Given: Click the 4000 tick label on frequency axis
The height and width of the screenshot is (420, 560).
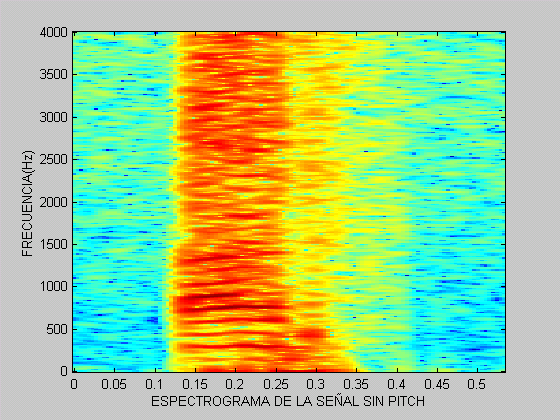Looking at the screenshot, I should click(x=54, y=32).
